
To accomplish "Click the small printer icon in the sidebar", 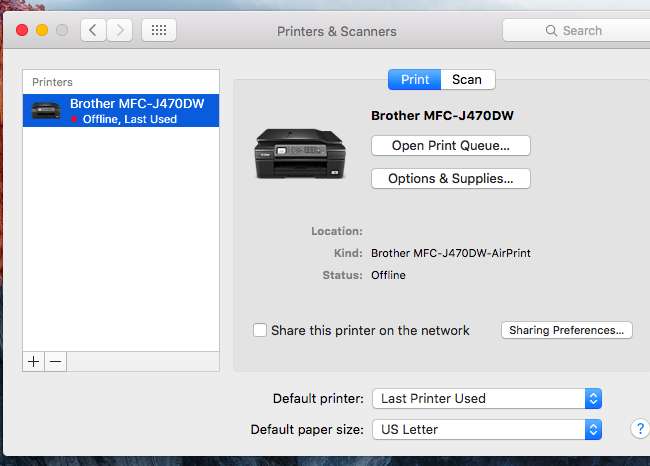I will (x=46, y=110).
